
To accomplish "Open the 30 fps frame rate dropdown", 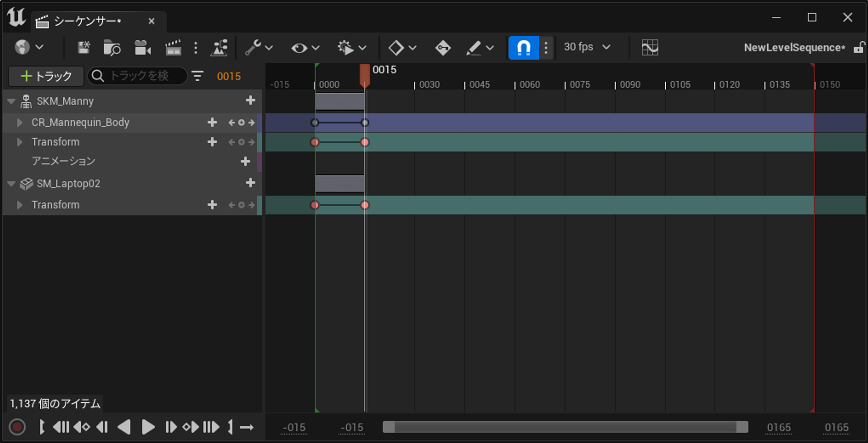I will click(x=587, y=47).
